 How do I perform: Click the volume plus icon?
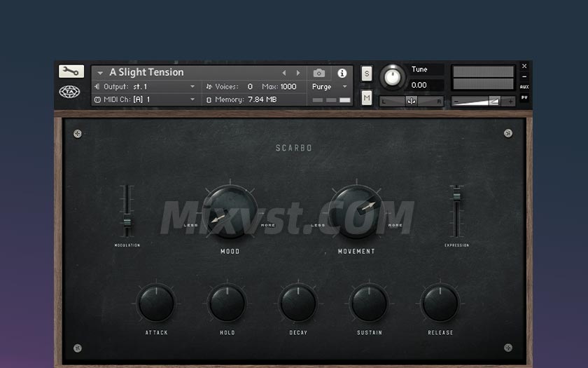pos(510,101)
